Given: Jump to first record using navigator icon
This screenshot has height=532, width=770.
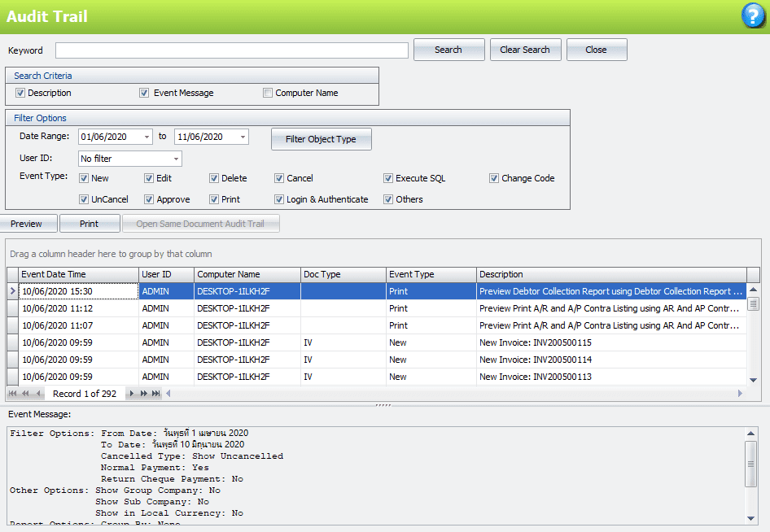Looking at the screenshot, I should click(12, 393).
